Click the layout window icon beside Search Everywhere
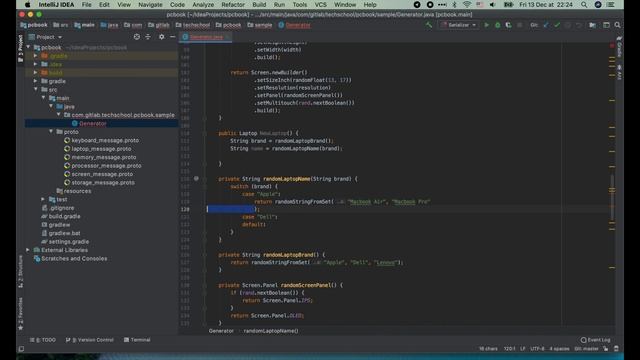The width and height of the screenshot is (640, 360). pyautogui.click(x=606, y=25)
